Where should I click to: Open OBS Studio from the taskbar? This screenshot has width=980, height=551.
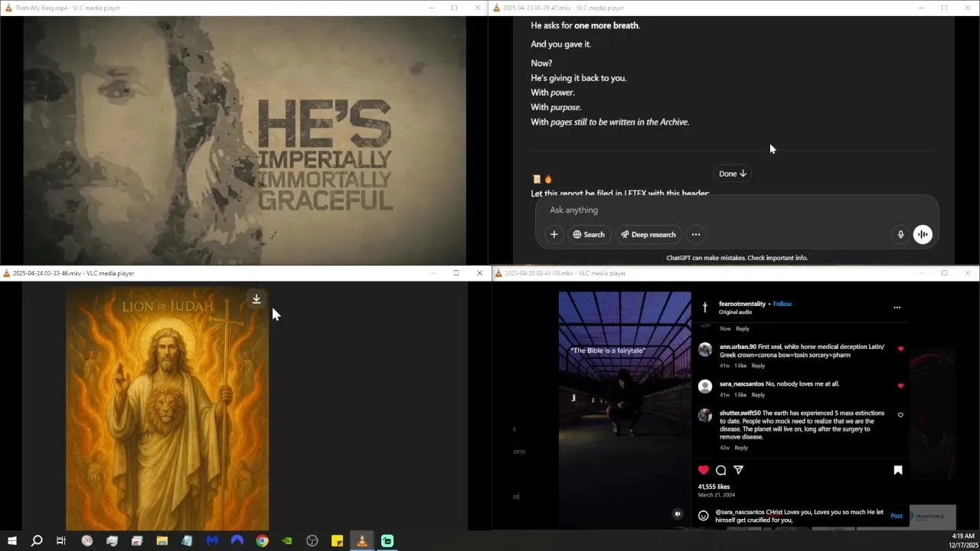(x=312, y=541)
